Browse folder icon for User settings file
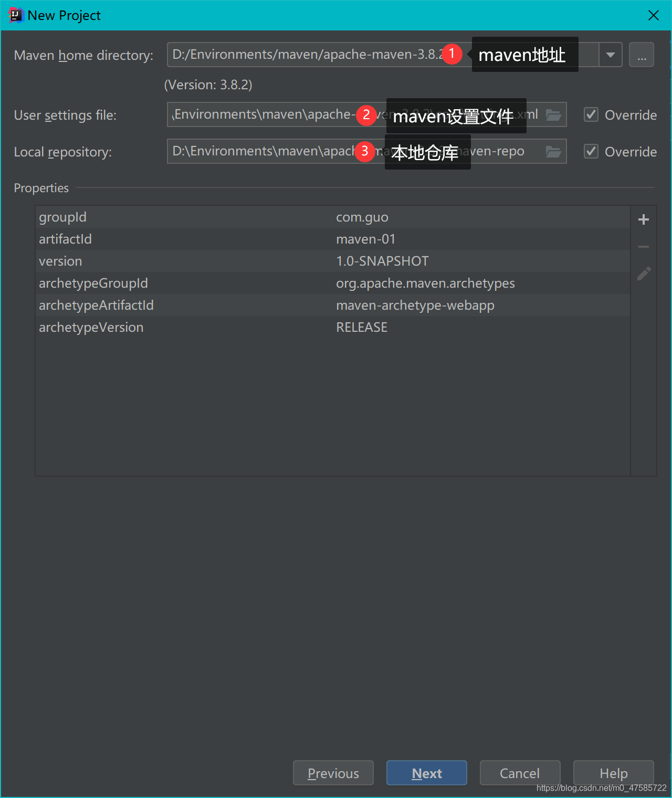The height and width of the screenshot is (798, 672). pos(553,115)
